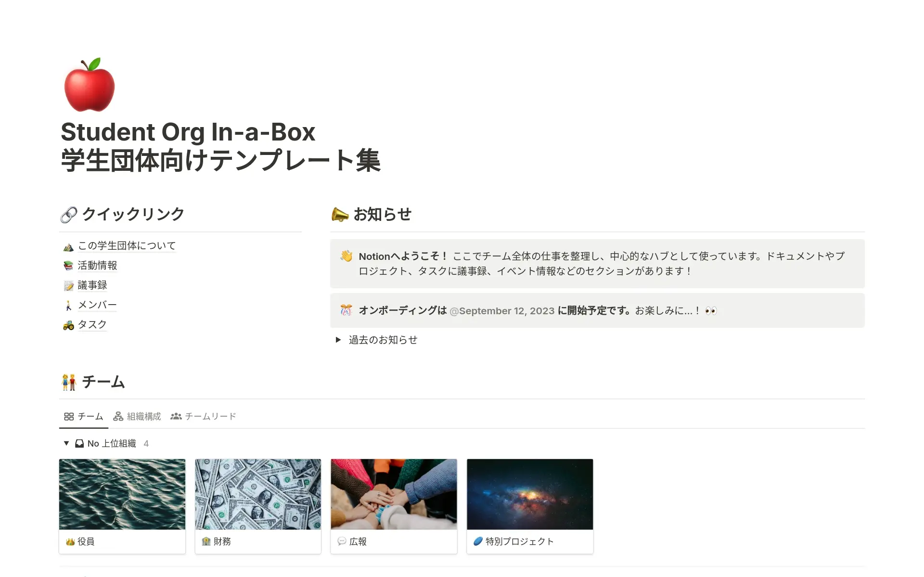Open the メンバー page link

tap(97, 305)
